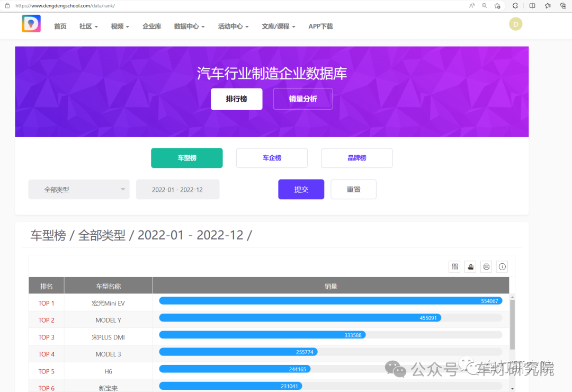Click the 排名 column header

46,286
